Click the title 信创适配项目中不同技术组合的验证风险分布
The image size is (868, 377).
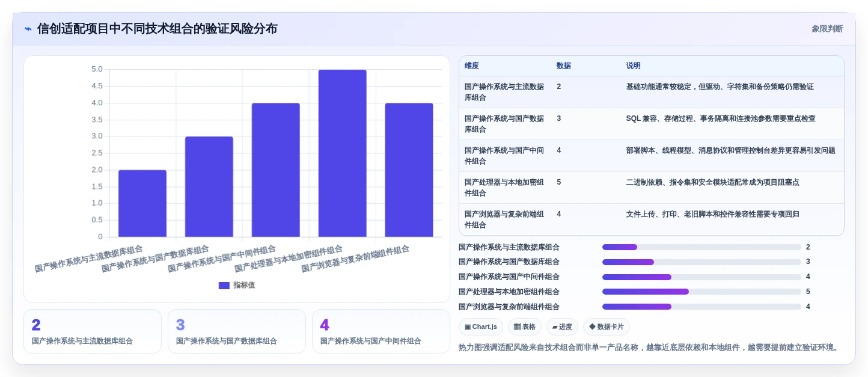point(157,29)
